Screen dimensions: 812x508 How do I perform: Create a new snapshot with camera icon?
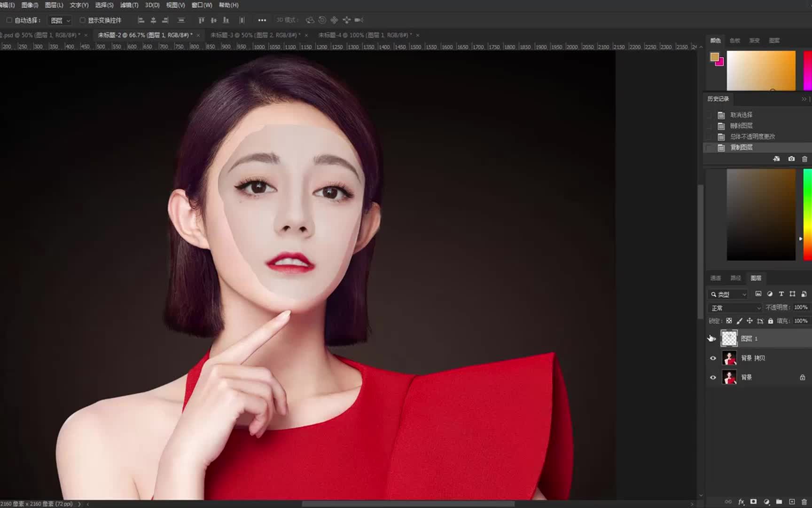click(x=791, y=159)
